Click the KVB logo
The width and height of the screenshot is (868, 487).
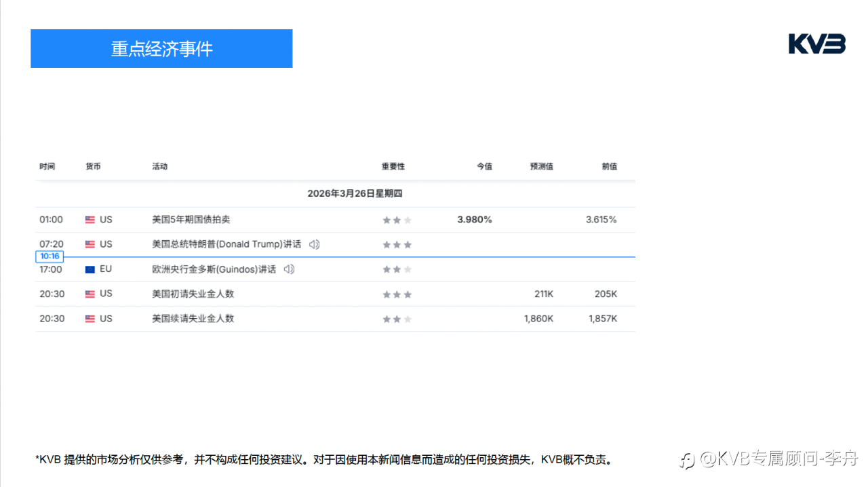817,44
